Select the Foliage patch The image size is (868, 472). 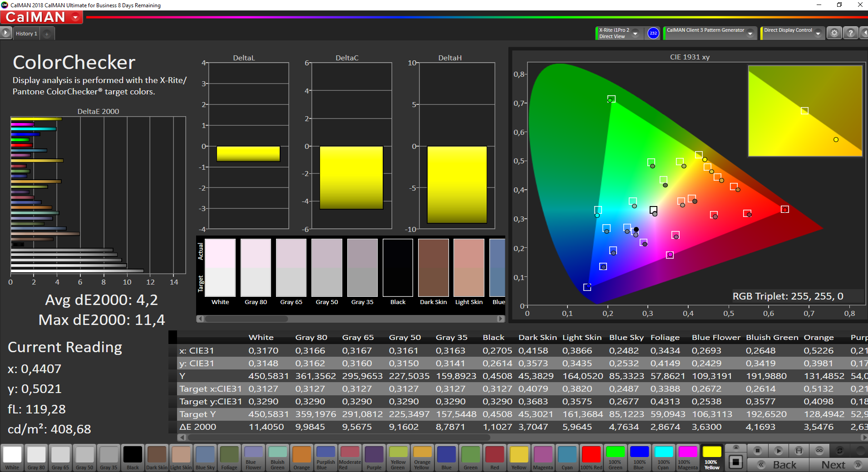click(x=229, y=457)
